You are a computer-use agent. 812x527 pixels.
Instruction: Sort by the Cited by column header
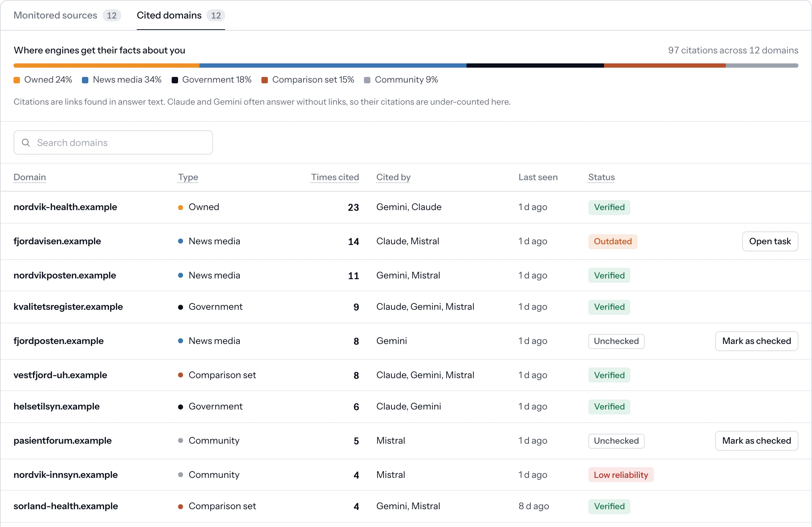click(394, 177)
